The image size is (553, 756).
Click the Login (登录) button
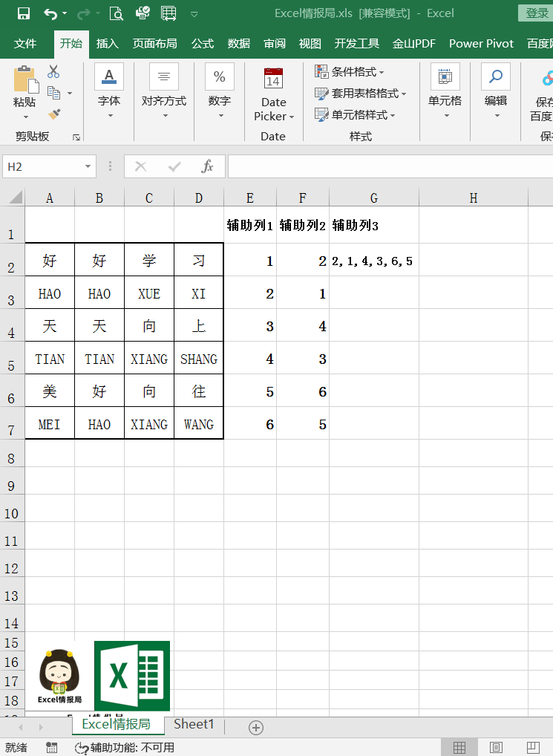click(536, 13)
